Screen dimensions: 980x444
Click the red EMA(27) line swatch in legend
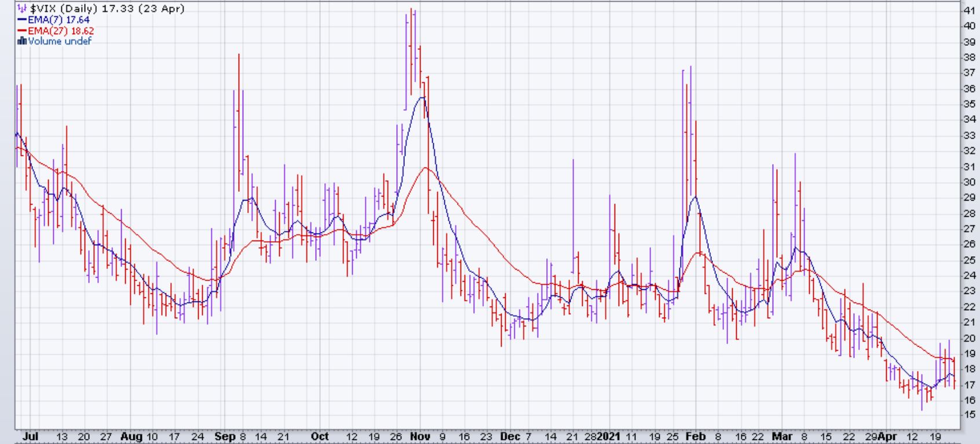tap(23, 31)
